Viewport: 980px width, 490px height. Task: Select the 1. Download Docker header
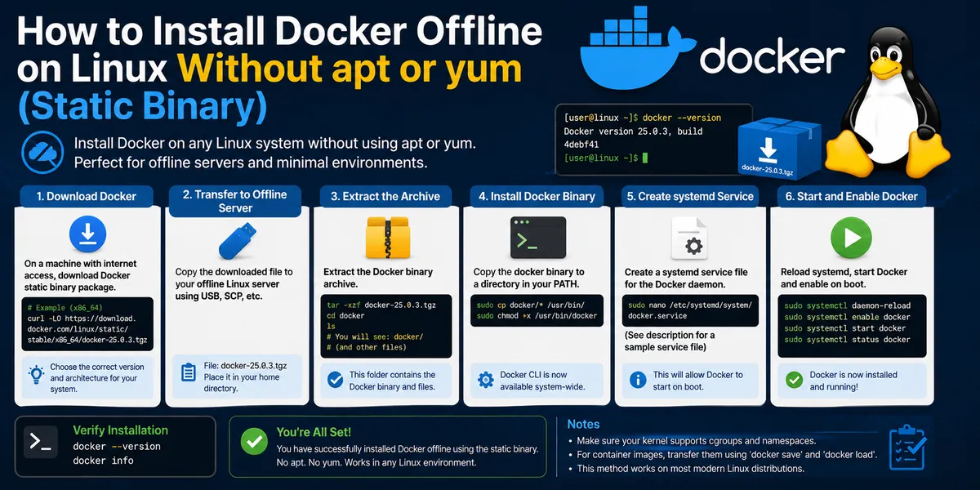(x=86, y=196)
